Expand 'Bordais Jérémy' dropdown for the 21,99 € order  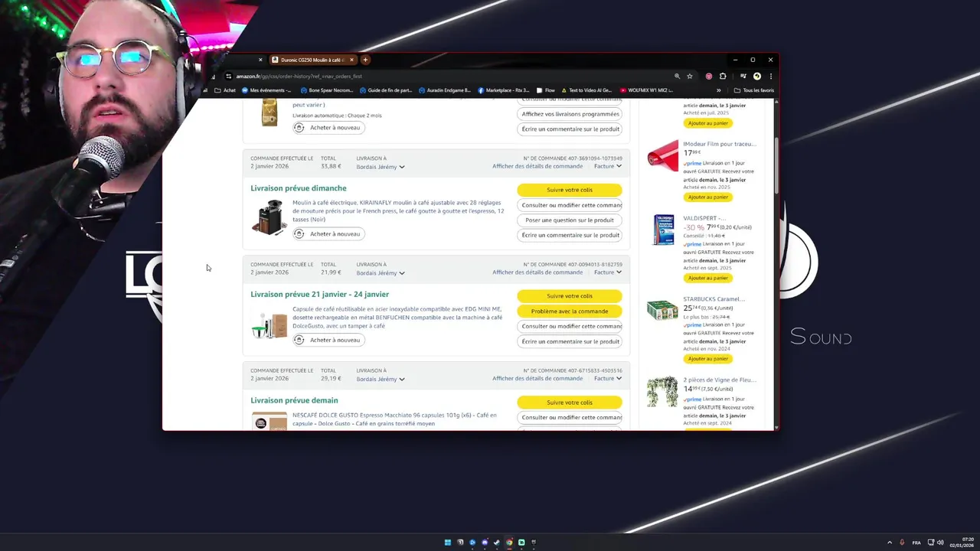[381, 273]
